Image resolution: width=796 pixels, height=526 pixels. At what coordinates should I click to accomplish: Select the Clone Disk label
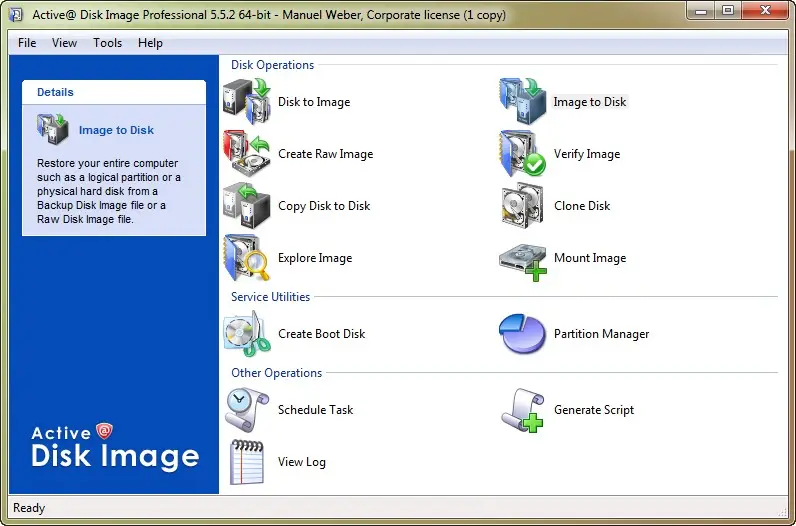pos(582,206)
